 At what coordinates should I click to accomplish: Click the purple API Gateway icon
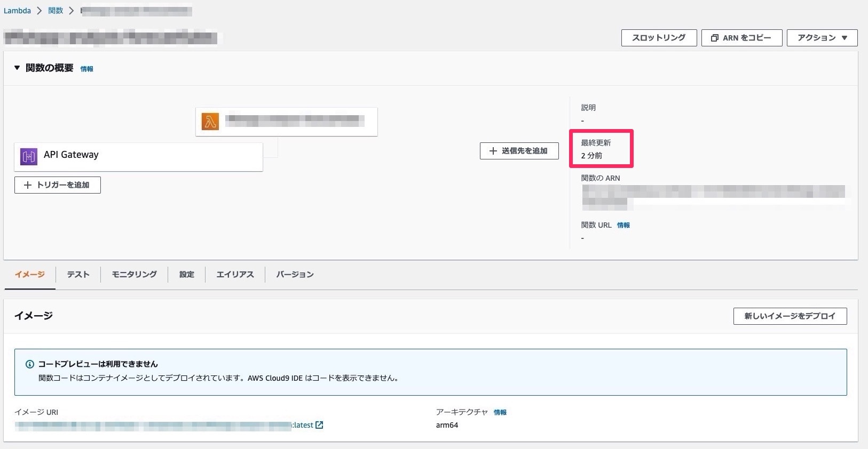29,156
